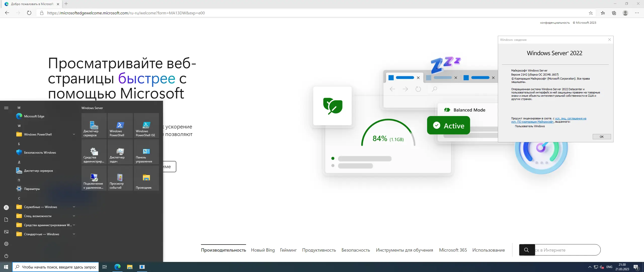
Task: Expand Стандартные — Windows folder
Action: pos(74,234)
